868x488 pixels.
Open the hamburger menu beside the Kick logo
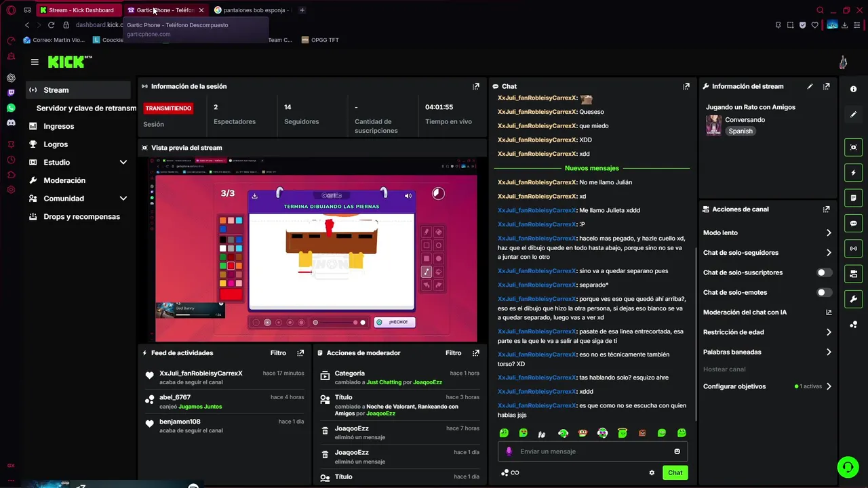(x=35, y=62)
